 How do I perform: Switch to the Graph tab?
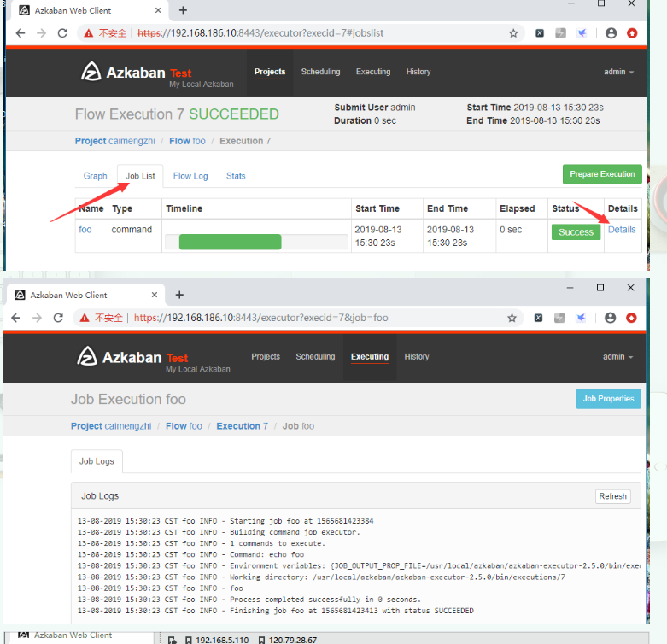[x=96, y=176]
